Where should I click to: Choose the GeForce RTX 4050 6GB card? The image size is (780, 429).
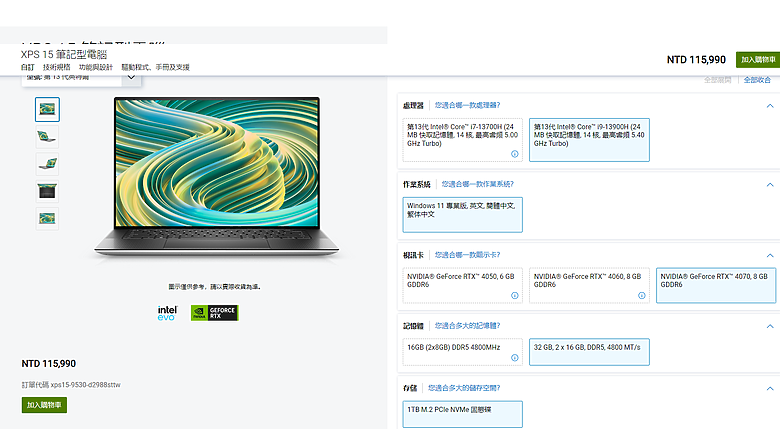pyautogui.click(x=463, y=285)
